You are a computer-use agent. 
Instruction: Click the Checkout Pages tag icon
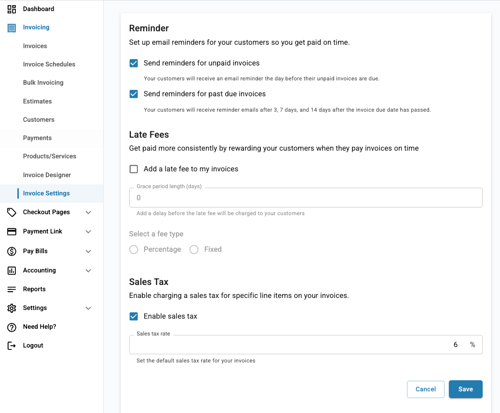[12, 212]
